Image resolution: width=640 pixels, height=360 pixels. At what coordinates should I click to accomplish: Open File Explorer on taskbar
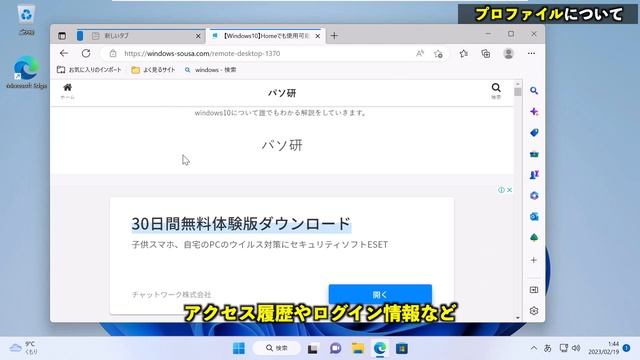[358, 348]
